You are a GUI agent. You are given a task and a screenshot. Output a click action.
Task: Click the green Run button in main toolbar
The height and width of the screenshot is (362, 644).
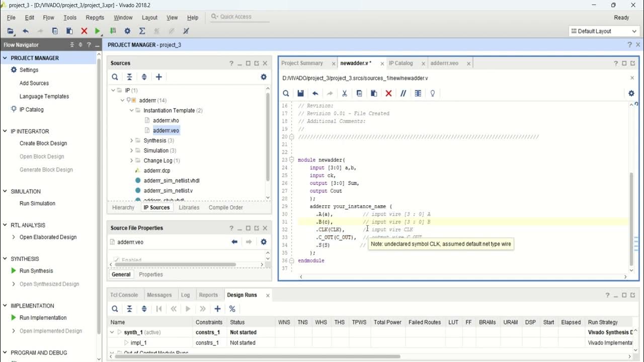(98, 31)
